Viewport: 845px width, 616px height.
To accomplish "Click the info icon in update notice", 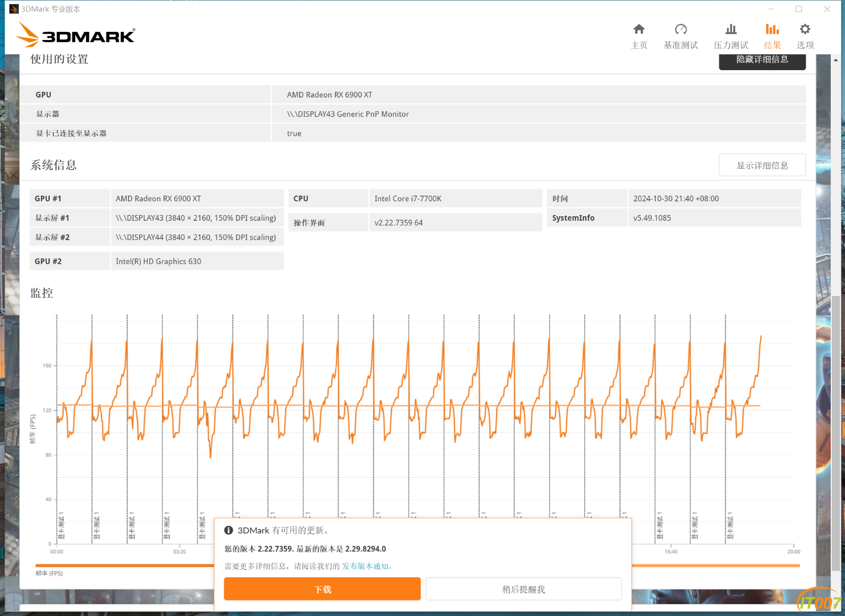I will (x=229, y=530).
